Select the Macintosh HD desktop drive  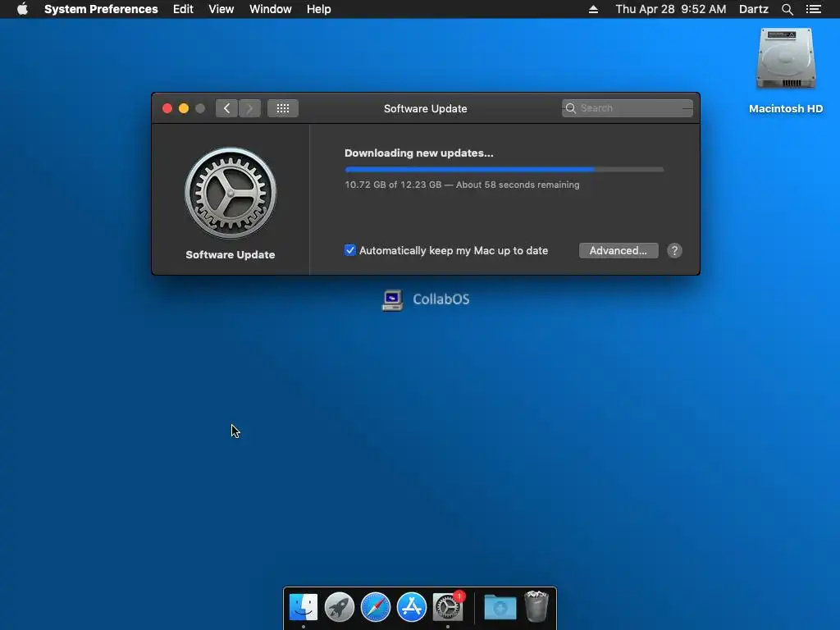pos(785,71)
